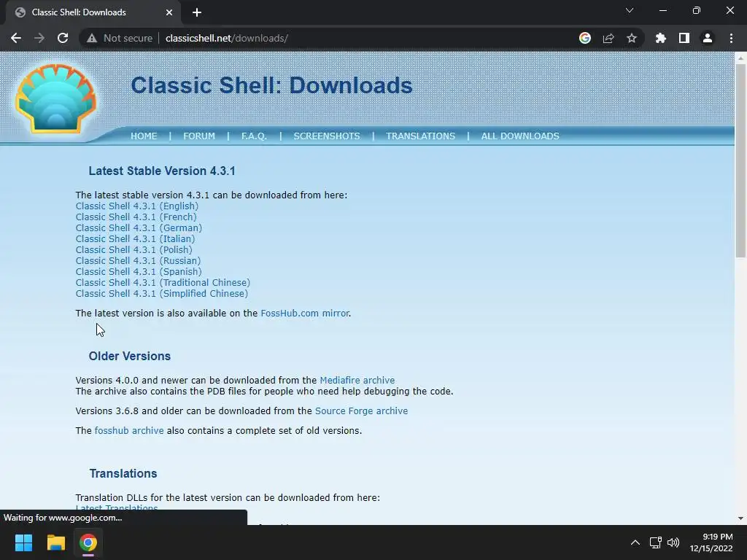This screenshot has width=747, height=560.
Task: Show hidden tray icons chevron
Action: pos(635,542)
